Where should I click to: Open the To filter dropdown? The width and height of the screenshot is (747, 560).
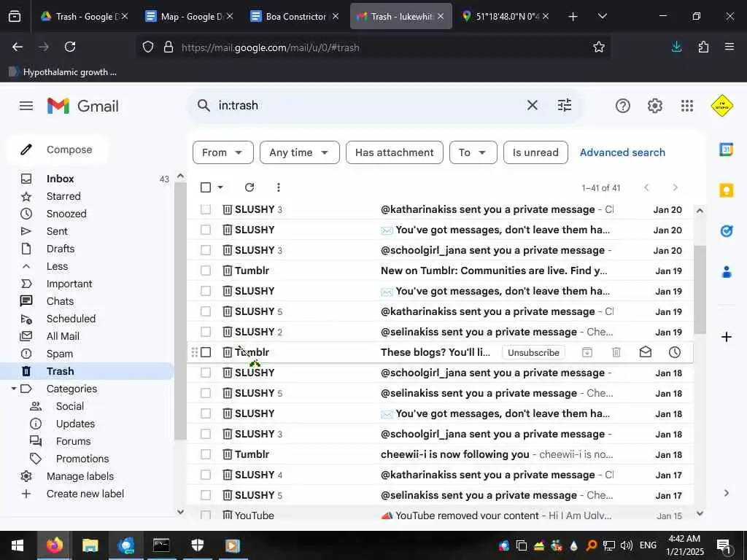tap(473, 152)
